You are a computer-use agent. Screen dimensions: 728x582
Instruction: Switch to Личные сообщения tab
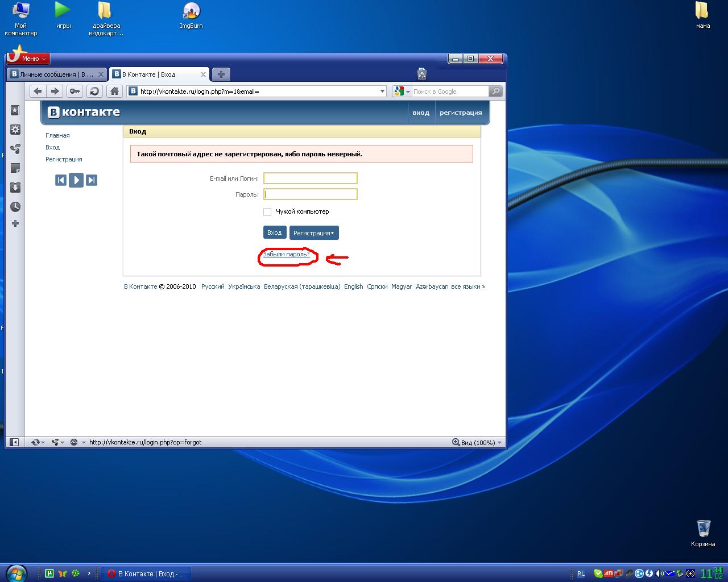coord(57,74)
